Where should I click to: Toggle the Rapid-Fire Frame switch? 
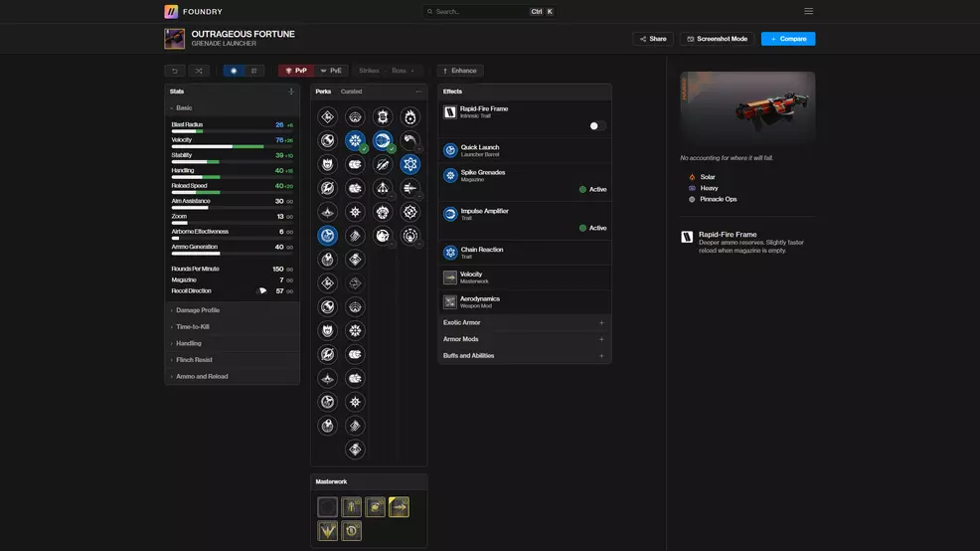coord(597,125)
